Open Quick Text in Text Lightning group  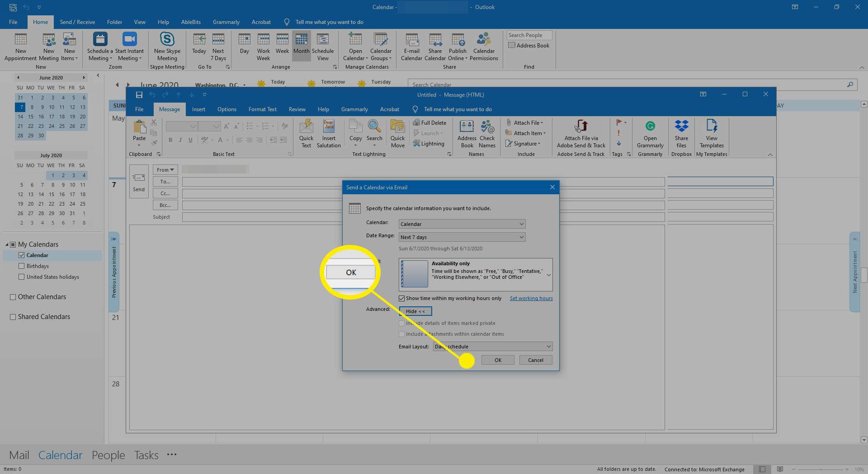point(306,134)
